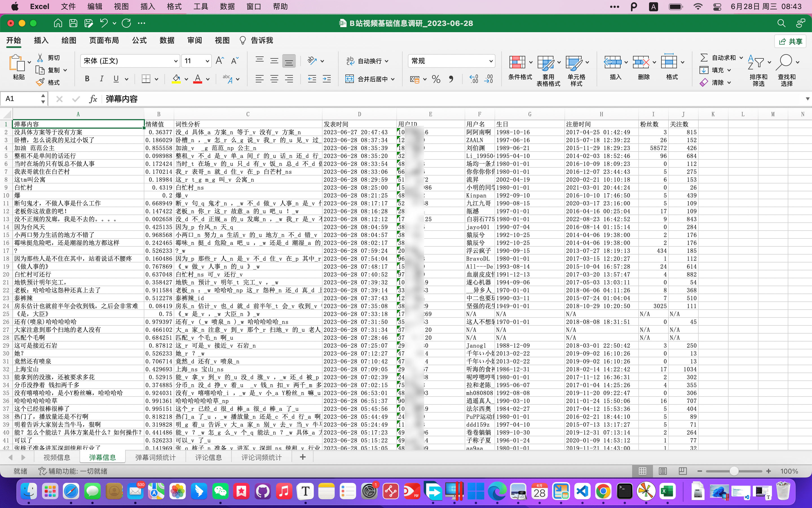Open Sort and Filter icon
The height and width of the screenshot is (508, 812).
coord(756,62)
